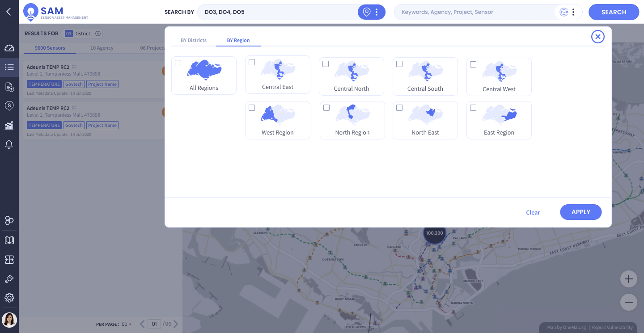Viewport: 644px width, 333px height.
Task: Click the East Region map thumbnail
Action: click(x=499, y=114)
